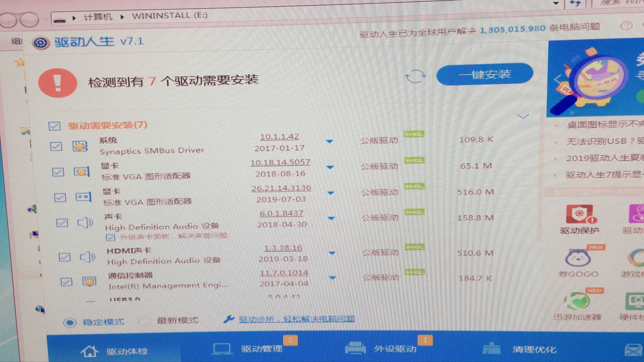Toggle the 升级声卡面板 sub-checkbox
The height and width of the screenshot is (362, 644).
click(111, 237)
